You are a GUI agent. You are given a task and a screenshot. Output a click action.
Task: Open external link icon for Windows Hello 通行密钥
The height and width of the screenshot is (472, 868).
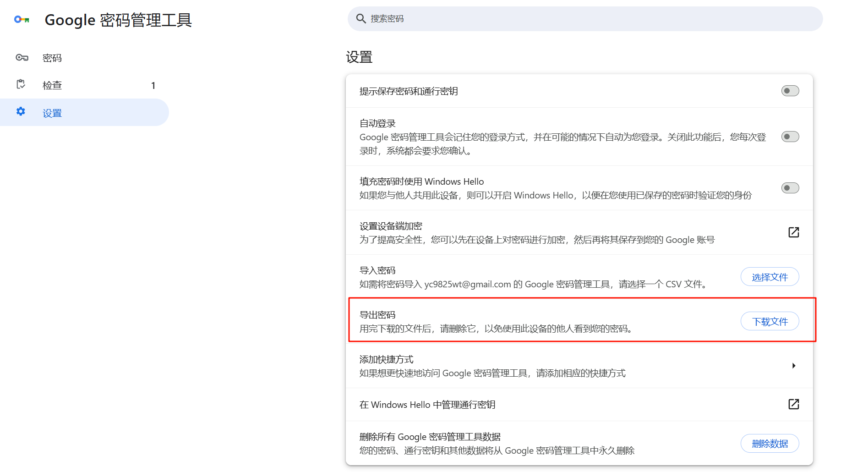coord(794,404)
